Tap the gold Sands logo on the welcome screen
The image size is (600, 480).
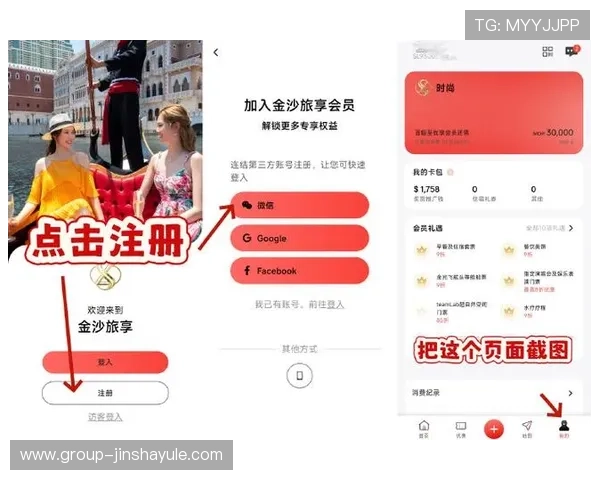pos(105,276)
